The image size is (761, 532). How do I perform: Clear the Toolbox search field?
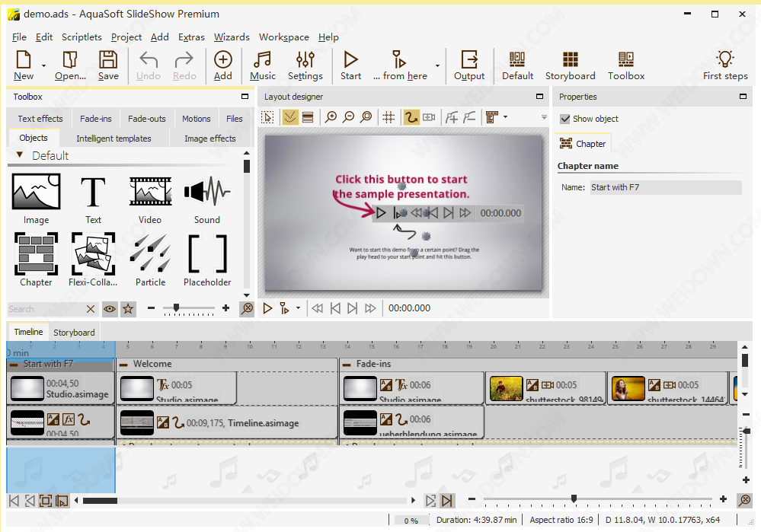click(x=91, y=309)
